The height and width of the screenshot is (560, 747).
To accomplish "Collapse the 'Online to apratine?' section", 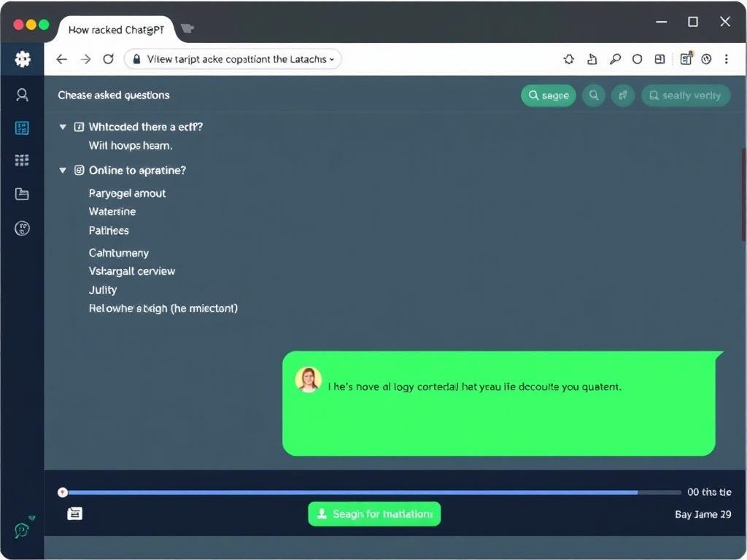I will point(63,170).
